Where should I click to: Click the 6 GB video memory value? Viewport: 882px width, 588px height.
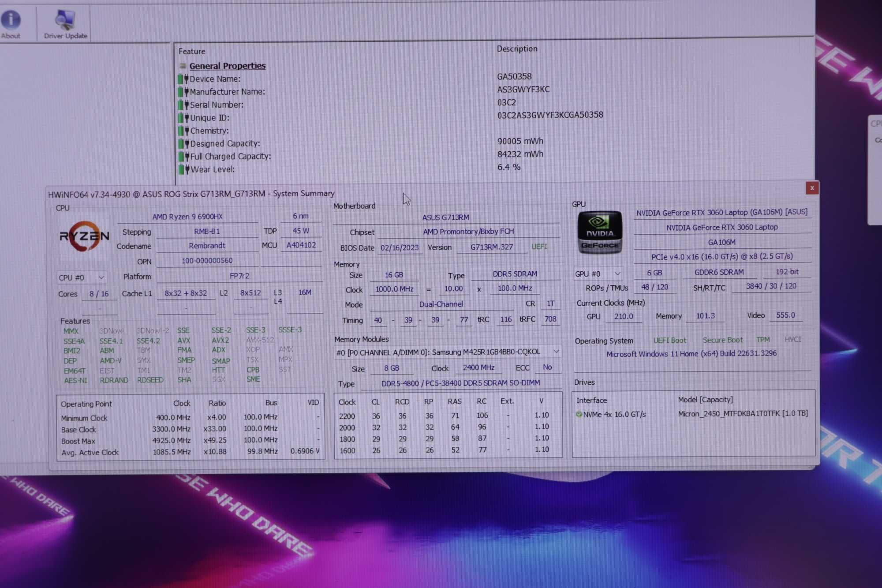click(x=654, y=273)
